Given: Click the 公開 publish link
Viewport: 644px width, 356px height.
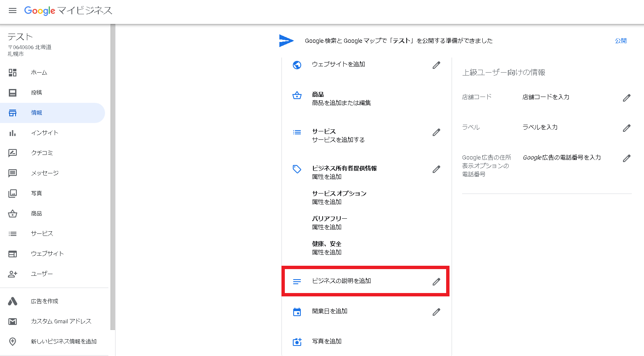Looking at the screenshot, I should [x=621, y=41].
